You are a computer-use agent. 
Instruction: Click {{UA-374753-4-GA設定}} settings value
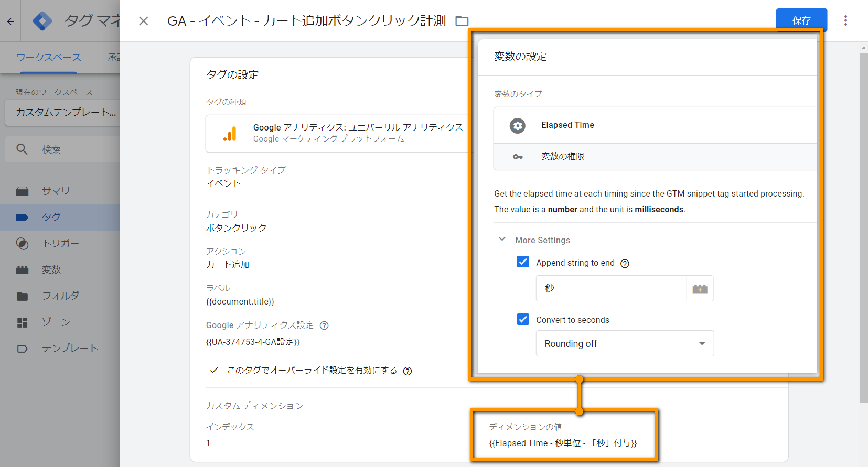[253, 342]
